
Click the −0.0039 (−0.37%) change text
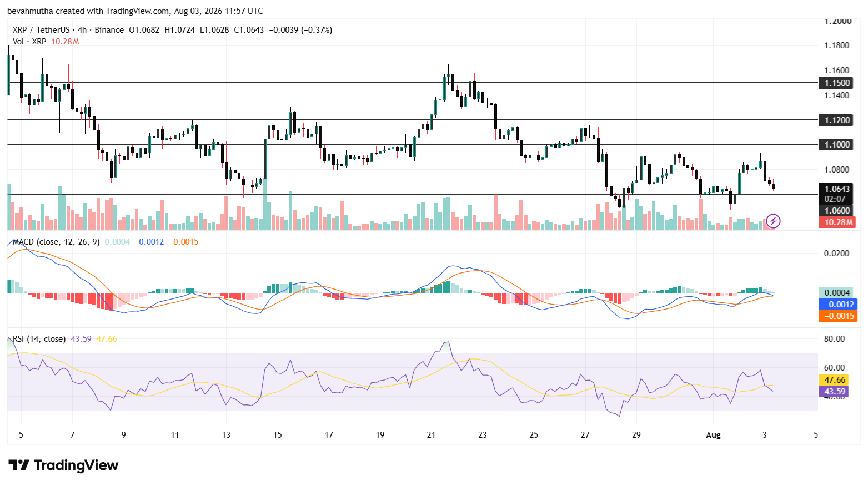click(x=300, y=30)
